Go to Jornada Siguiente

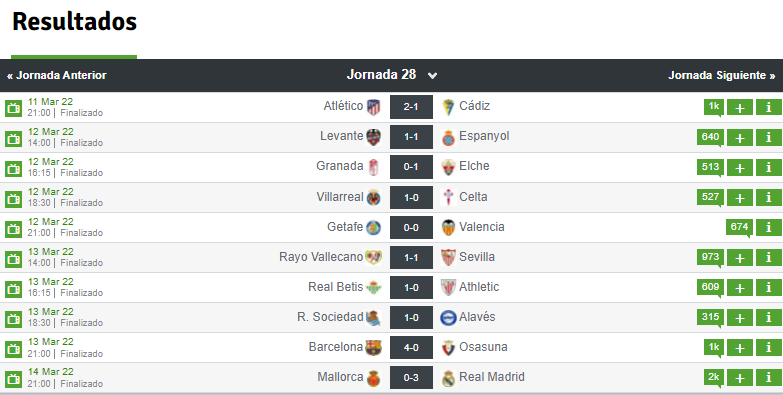(x=722, y=75)
